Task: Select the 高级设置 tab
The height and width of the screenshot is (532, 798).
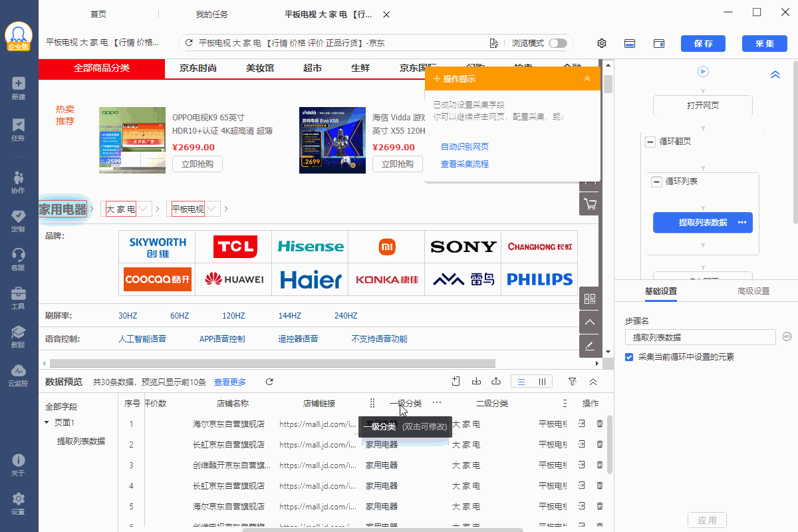Action: [x=753, y=291]
